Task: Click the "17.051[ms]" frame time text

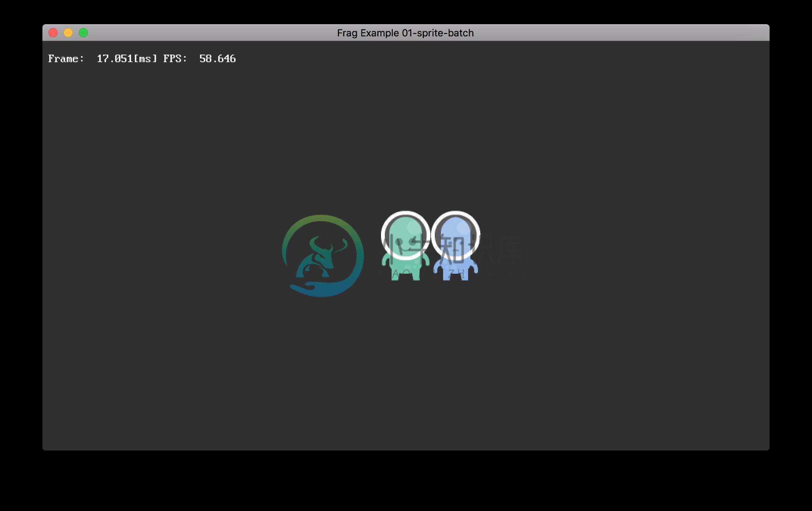Action: coord(127,59)
